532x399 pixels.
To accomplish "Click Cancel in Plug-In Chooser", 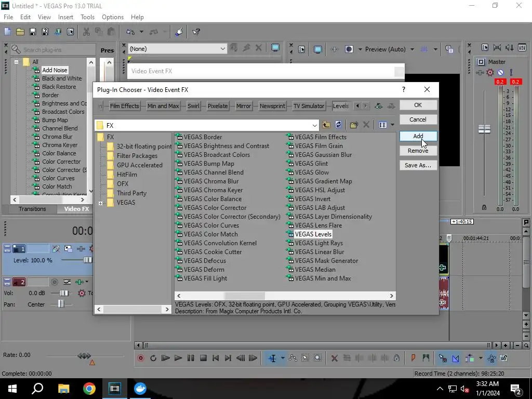I will [418, 119].
